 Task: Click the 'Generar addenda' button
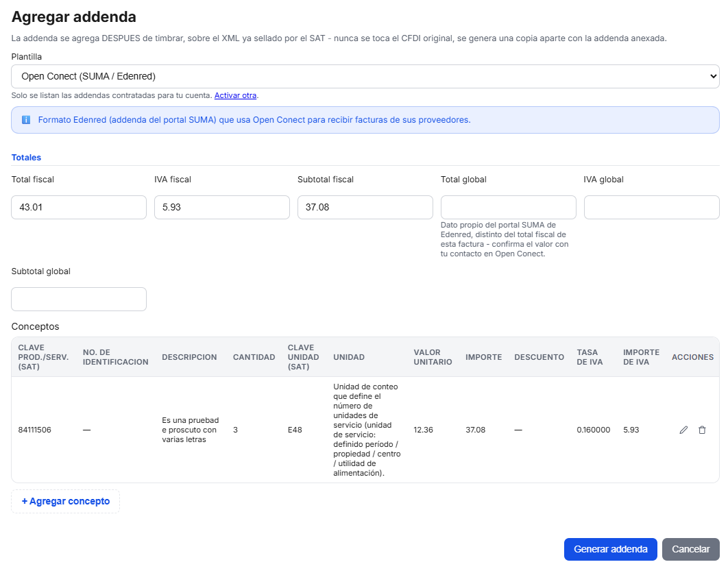[x=611, y=549]
